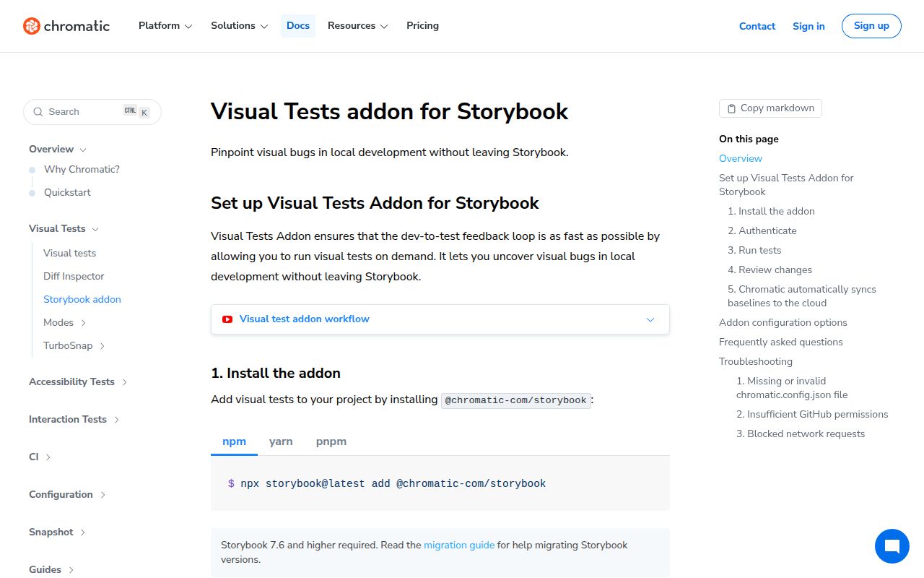Open the Platform dropdown menu

[x=165, y=26]
